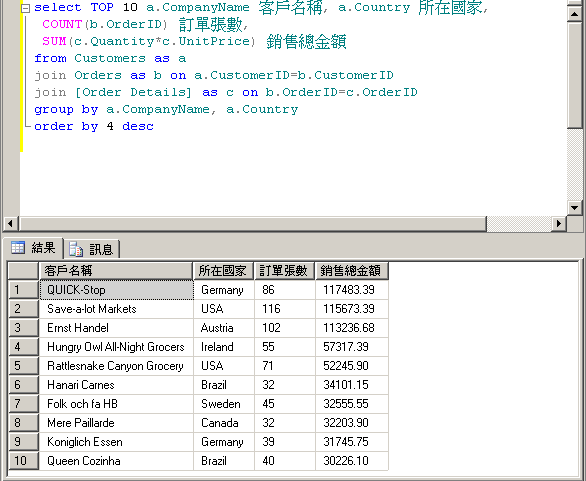Select row header 7 in results
The width and height of the screenshot is (586, 481).
tap(23, 404)
